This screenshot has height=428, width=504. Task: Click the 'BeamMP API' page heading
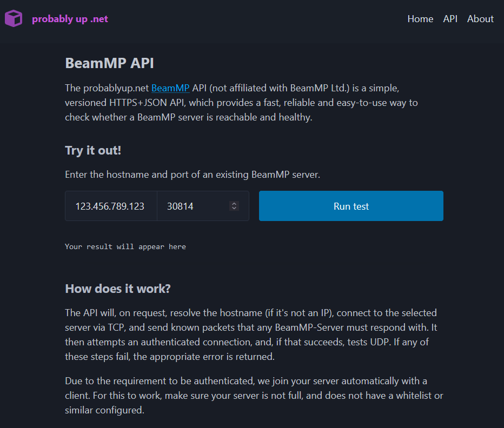point(109,63)
